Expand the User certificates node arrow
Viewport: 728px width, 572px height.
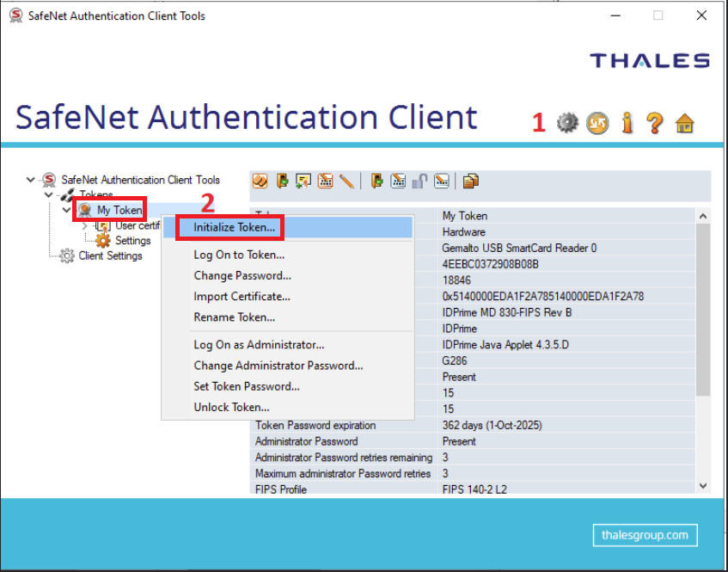(x=85, y=226)
